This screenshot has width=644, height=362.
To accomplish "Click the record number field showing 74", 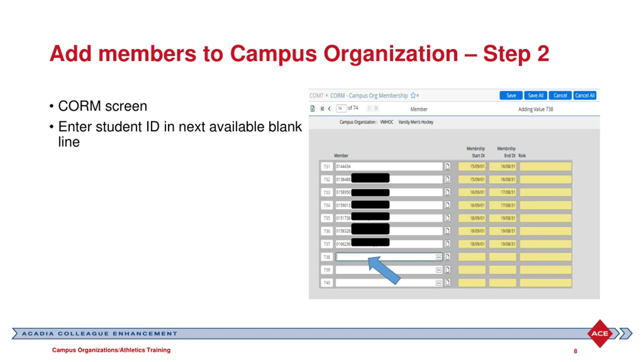I will tap(341, 108).
